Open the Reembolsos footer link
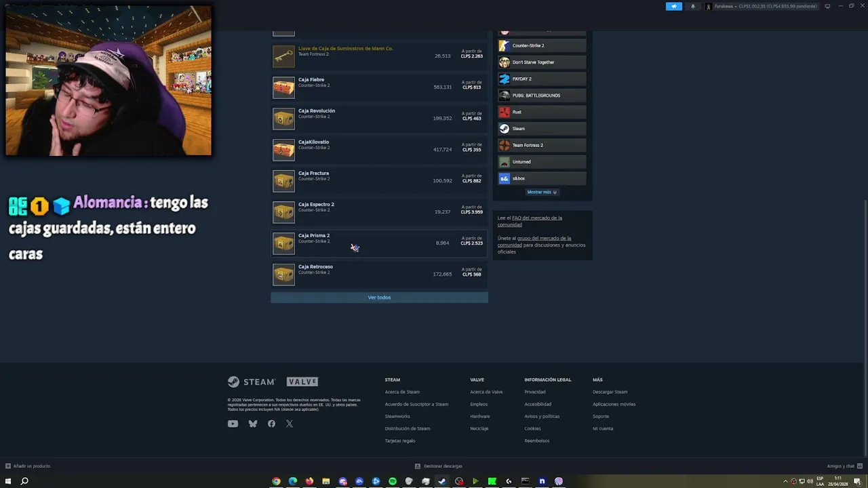The image size is (868, 488). coord(537,441)
